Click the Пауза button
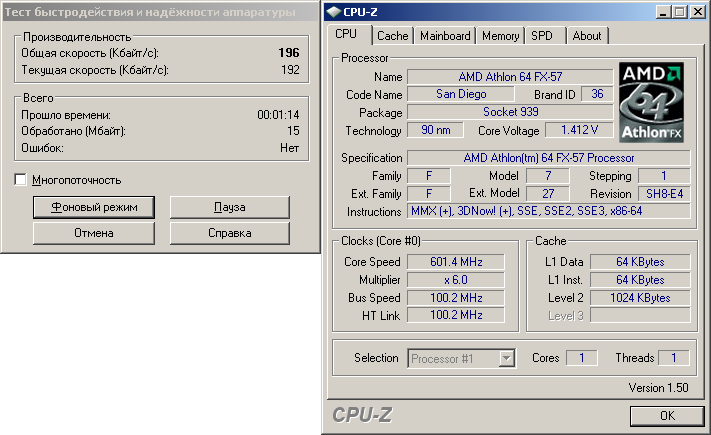The width and height of the screenshot is (711, 435). 229,207
